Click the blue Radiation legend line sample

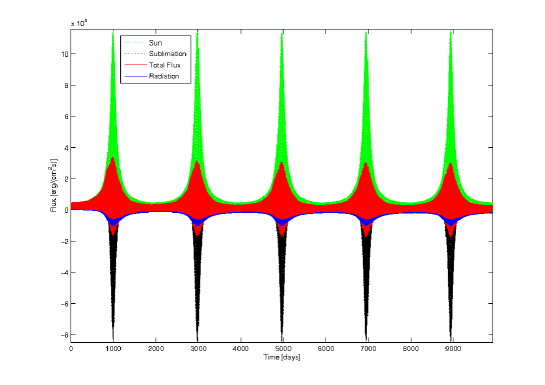point(135,76)
